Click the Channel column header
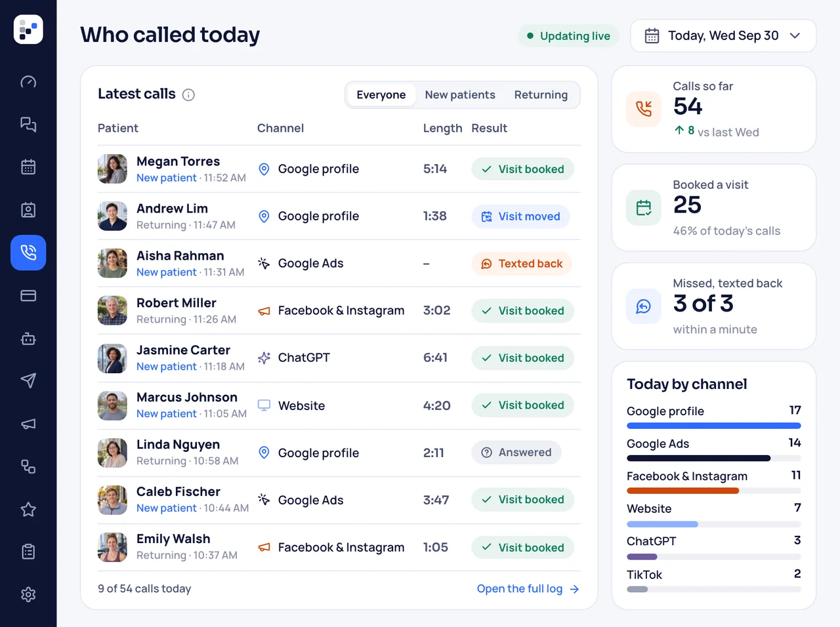The image size is (840, 627). (280, 129)
